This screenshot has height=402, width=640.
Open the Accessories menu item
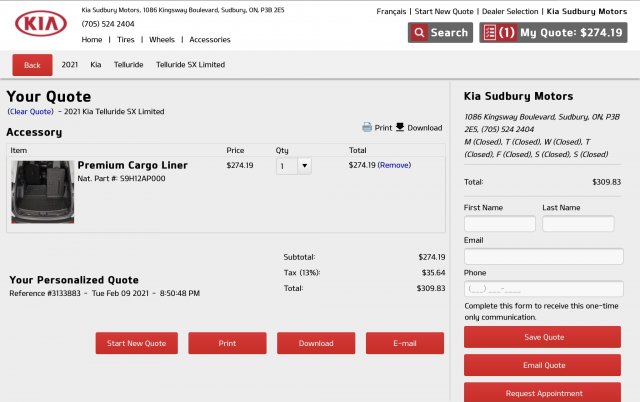pyautogui.click(x=210, y=40)
